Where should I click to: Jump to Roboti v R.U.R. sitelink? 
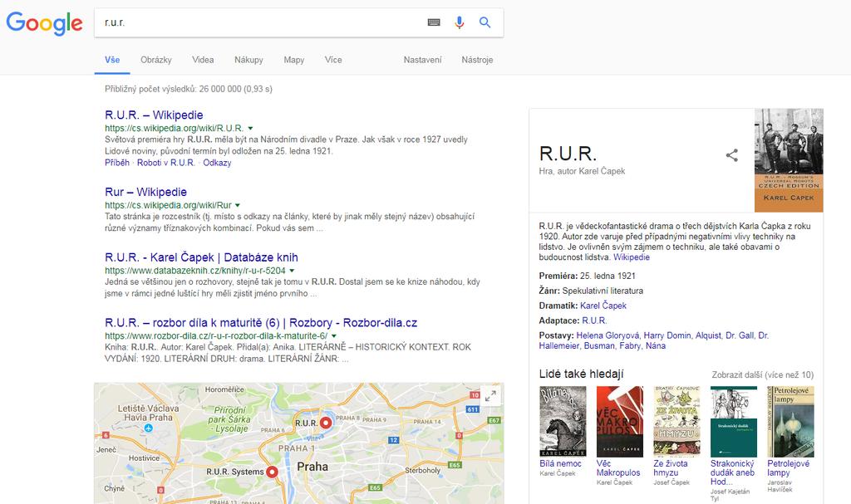(x=166, y=163)
